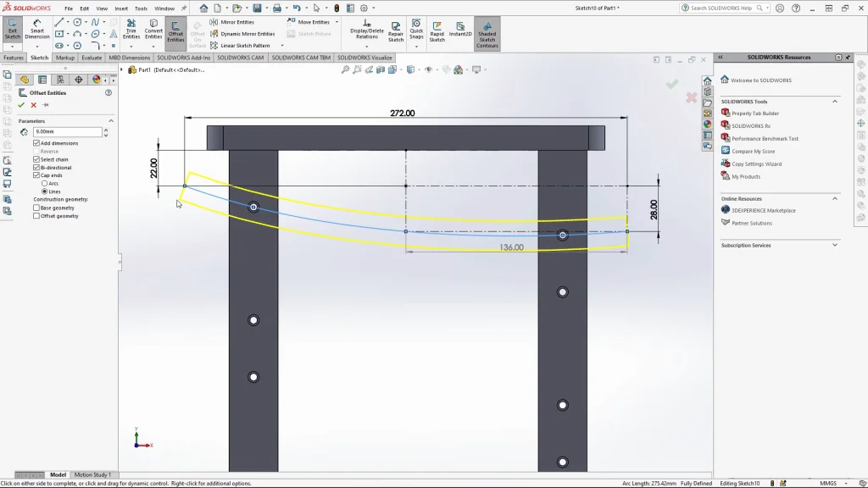Switch to the Evaluate tab
This screenshot has width=868, height=488.
pos(92,58)
